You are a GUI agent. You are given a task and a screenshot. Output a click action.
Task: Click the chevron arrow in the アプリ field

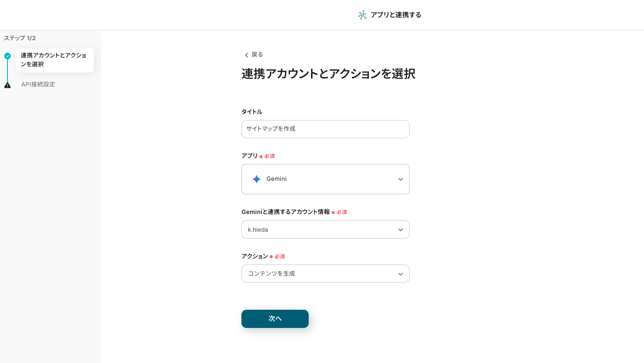(400, 179)
